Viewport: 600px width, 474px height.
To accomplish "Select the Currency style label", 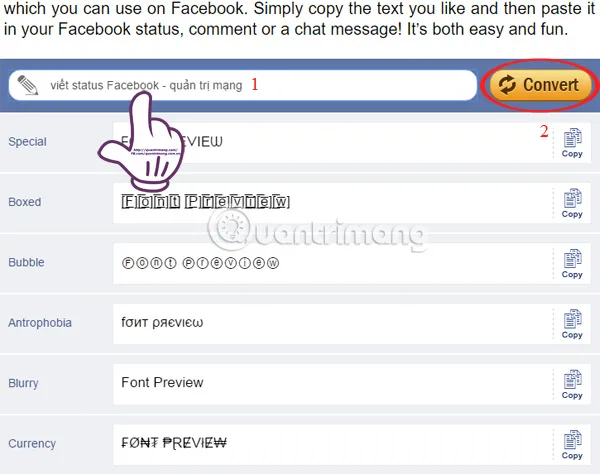I will pos(32,444).
